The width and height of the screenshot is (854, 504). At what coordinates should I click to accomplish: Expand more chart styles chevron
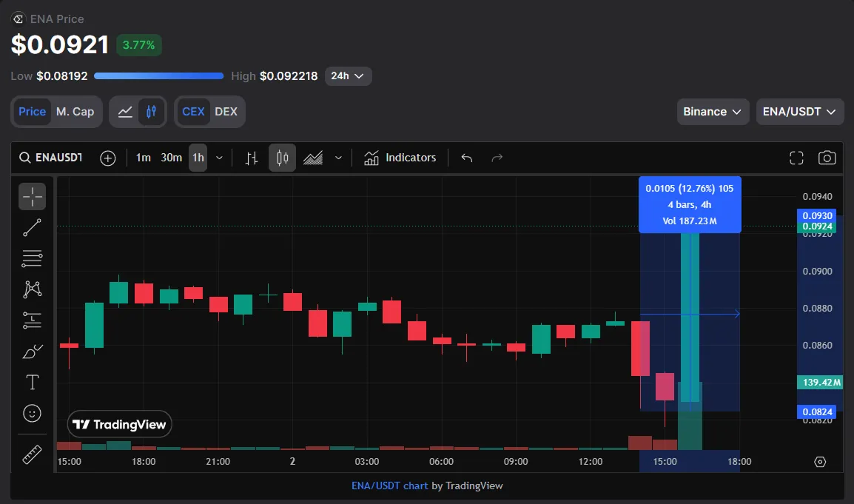[338, 158]
